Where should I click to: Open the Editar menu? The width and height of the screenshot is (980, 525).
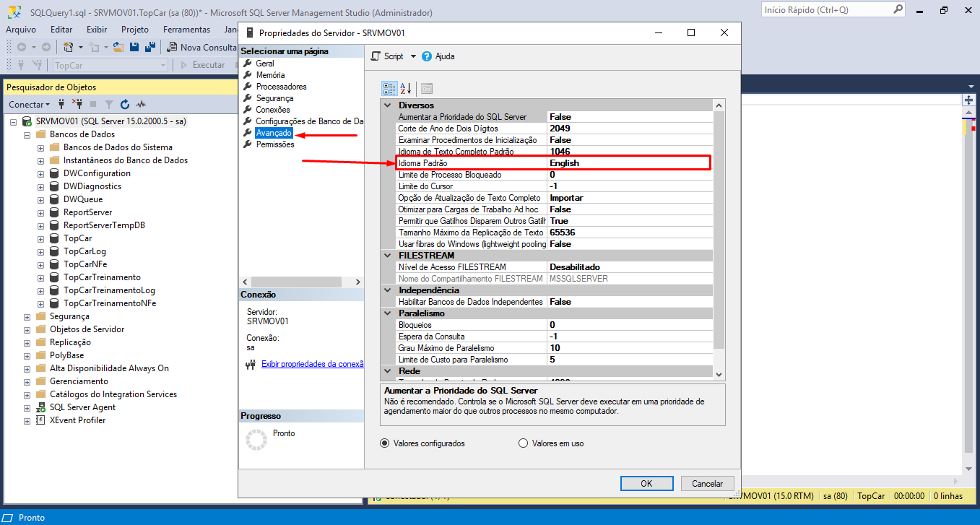pos(61,30)
